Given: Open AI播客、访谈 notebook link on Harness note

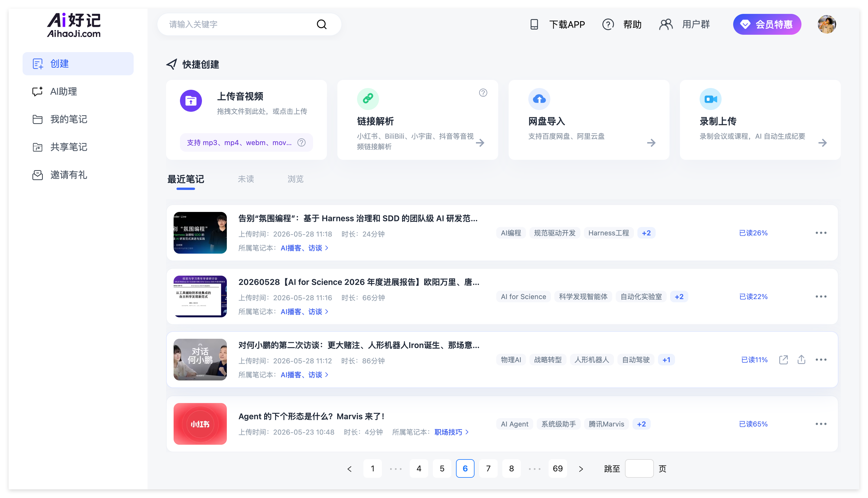Looking at the screenshot, I should coord(304,248).
